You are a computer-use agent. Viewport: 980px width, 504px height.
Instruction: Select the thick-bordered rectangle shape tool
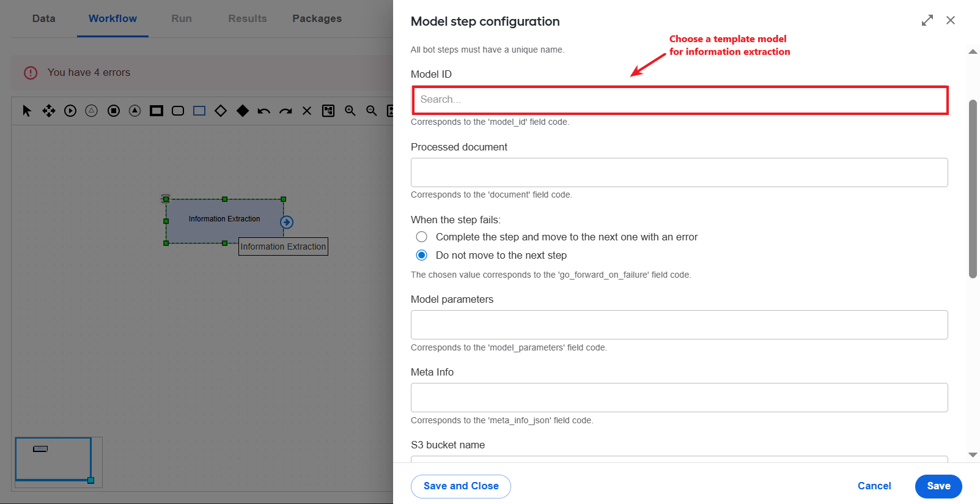pyautogui.click(x=157, y=111)
